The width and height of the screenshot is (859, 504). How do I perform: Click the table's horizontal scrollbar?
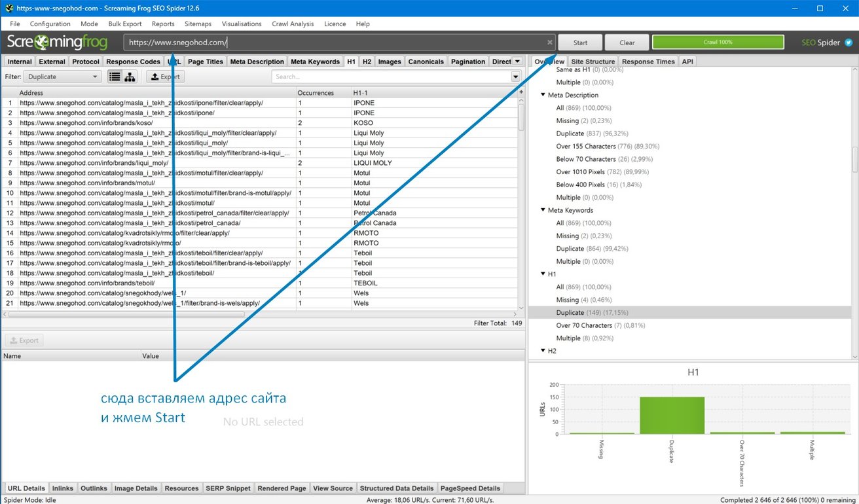[127, 314]
